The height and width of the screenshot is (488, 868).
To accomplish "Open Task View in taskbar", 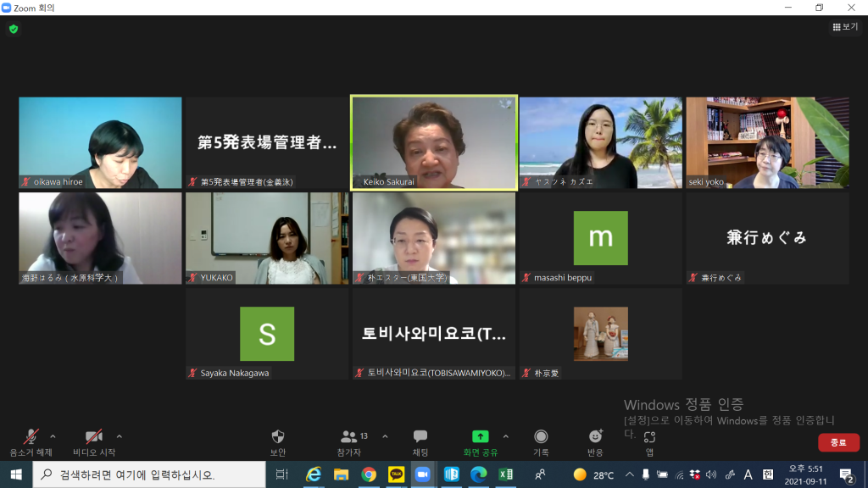I will point(281,474).
